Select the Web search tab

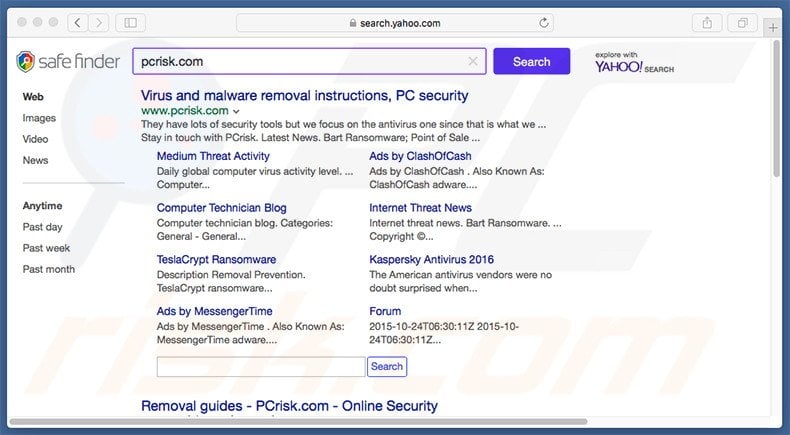click(x=33, y=97)
